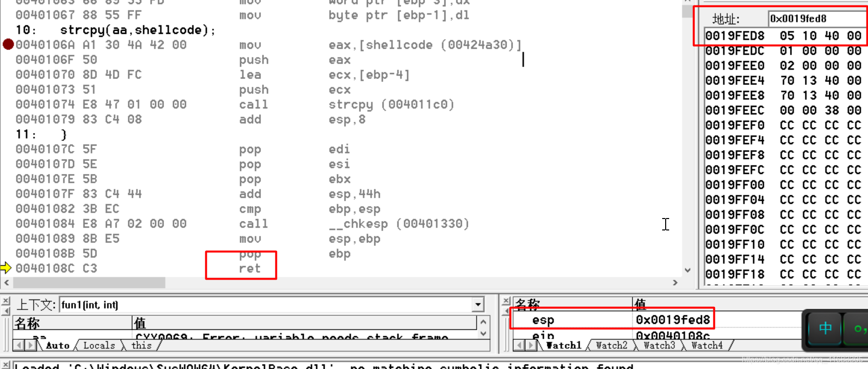Select memory row 0019FEE4
This screenshot has height=369, width=868.
(x=783, y=80)
